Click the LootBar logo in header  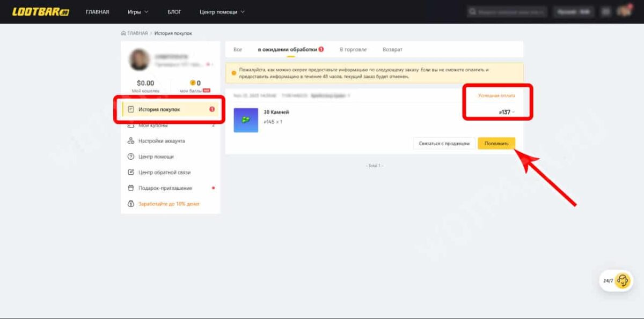(x=40, y=12)
